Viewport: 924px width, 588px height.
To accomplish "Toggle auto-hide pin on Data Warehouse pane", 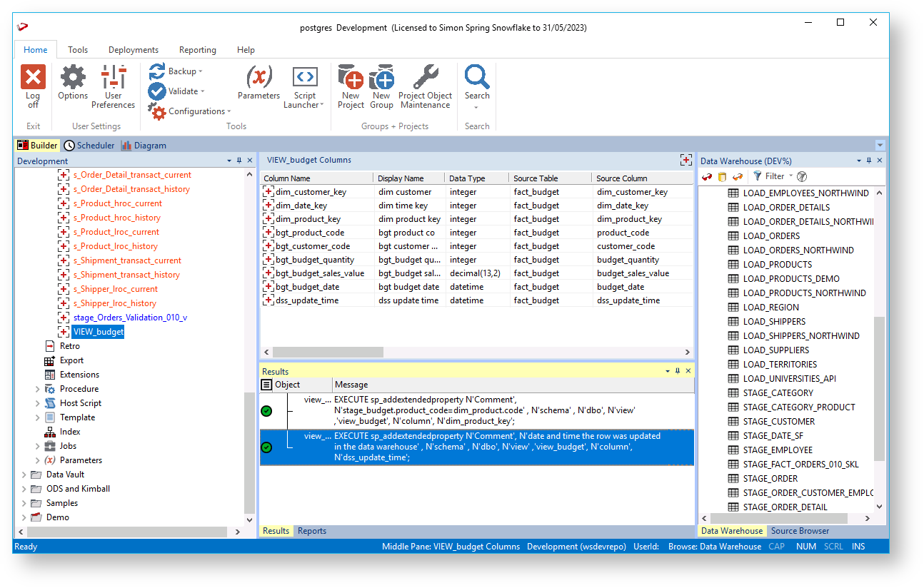I will tap(869, 161).
